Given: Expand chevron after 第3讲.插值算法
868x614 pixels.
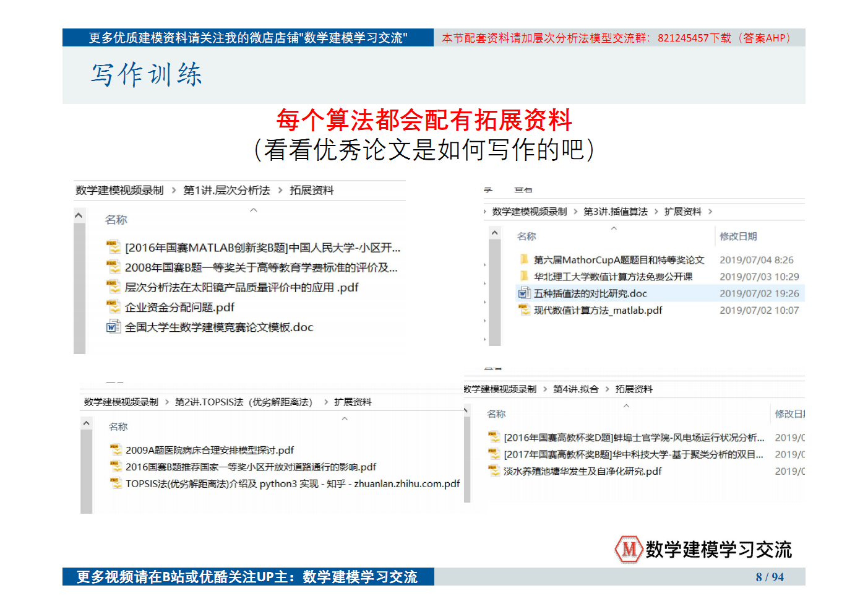Looking at the screenshot, I should (656, 212).
